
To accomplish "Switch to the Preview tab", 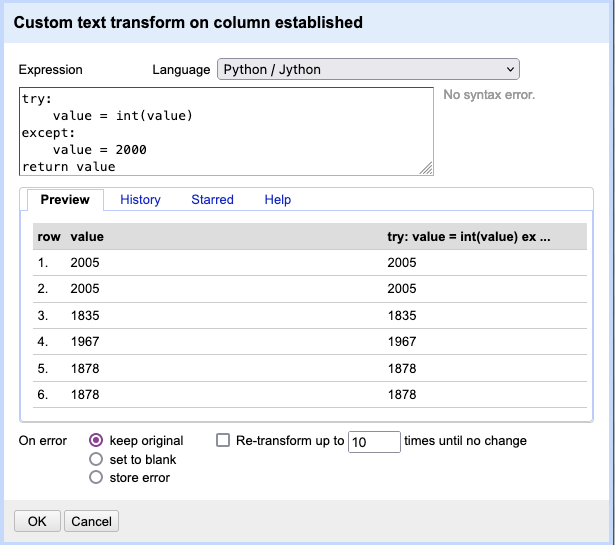I will 65,199.
